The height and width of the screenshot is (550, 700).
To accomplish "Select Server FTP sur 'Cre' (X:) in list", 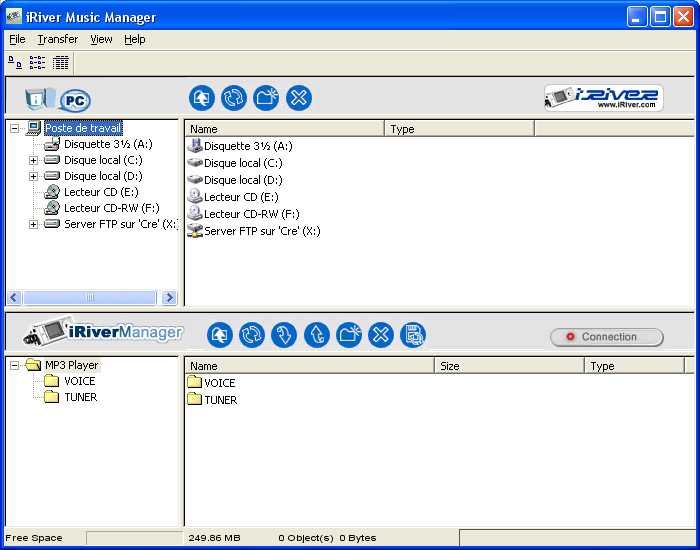I will pyautogui.click(x=254, y=231).
